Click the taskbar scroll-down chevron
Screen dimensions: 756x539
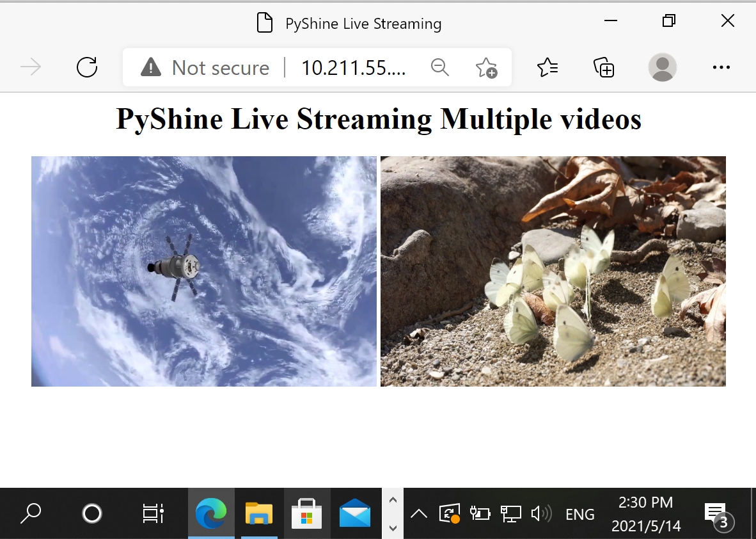coord(393,527)
